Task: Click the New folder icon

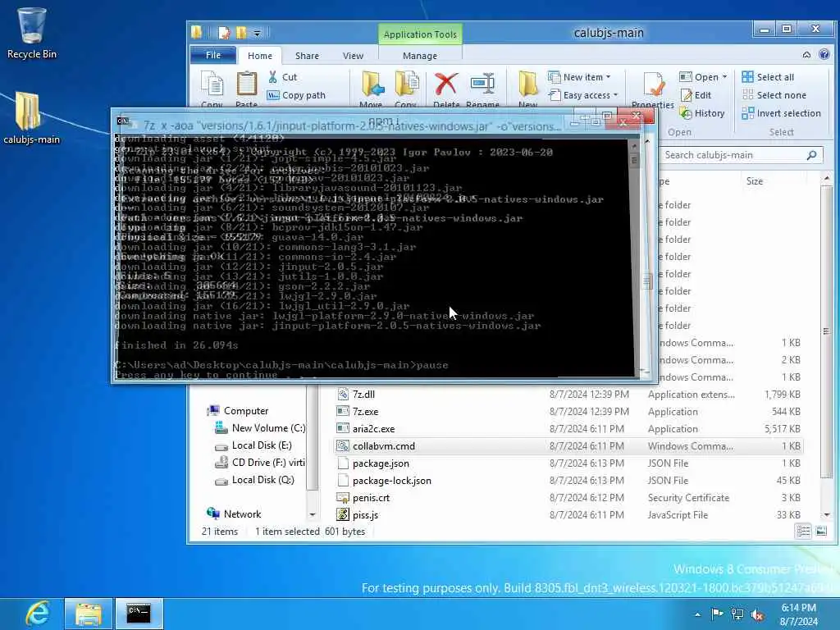Action: coord(527,84)
